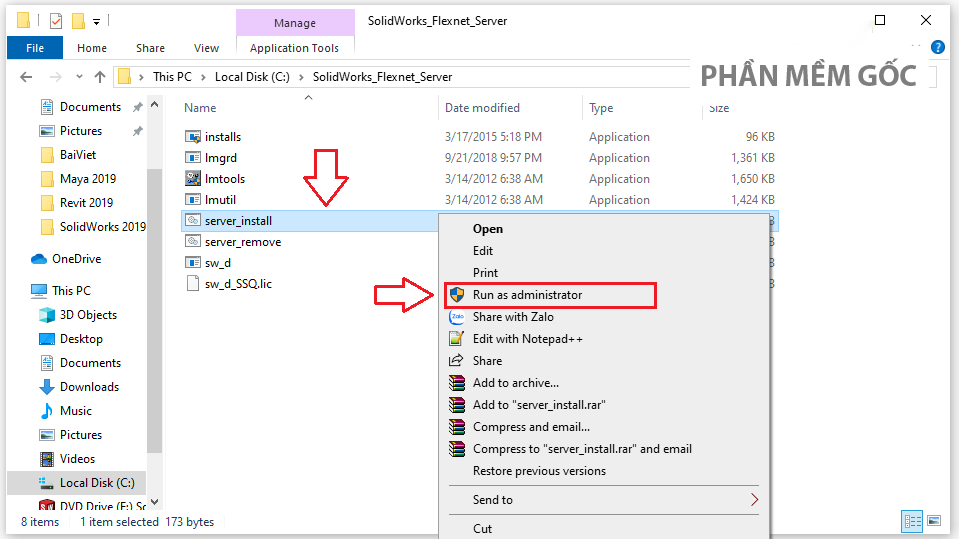This screenshot has height=539, width=959.
Task: Select Share with Zalo menu entry
Action: tap(513, 317)
